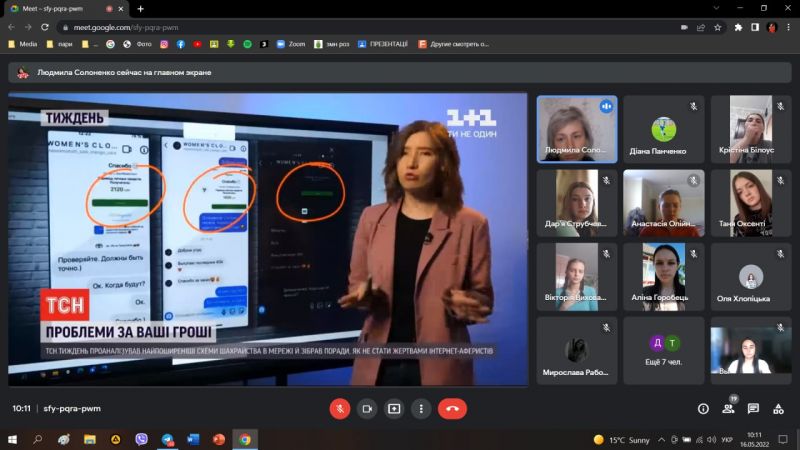The width and height of the screenshot is (800, 450).
Task: Open a new browser tab
Action: point(140,9)
